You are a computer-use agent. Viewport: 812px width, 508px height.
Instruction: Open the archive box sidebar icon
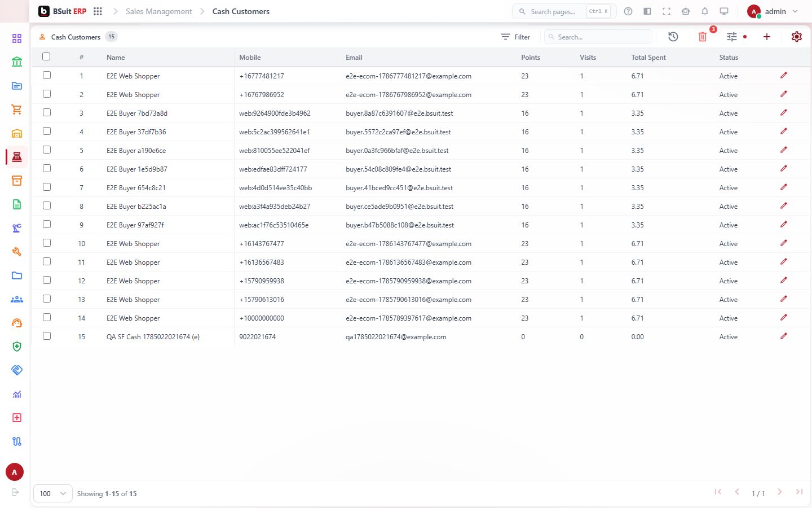17,181
